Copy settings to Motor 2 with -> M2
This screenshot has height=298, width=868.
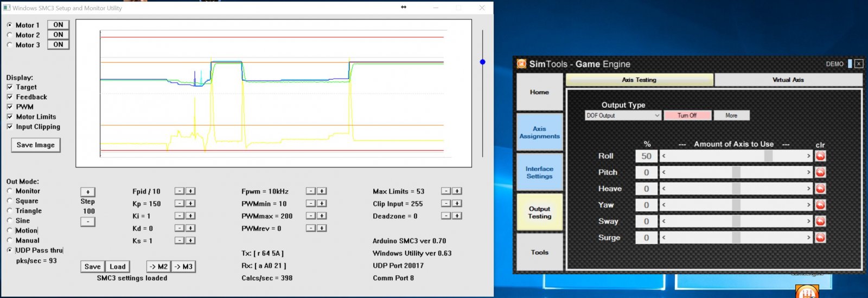point(158,267)
